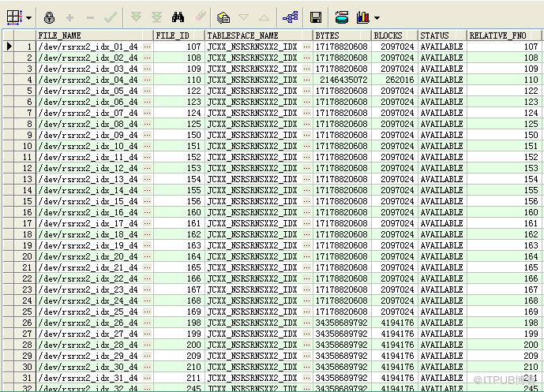Click the ellipsis button after /dev/rsrxx2_idx_04_d4
The height and width of the screenshot is (392, 544).
click(148, 80)
